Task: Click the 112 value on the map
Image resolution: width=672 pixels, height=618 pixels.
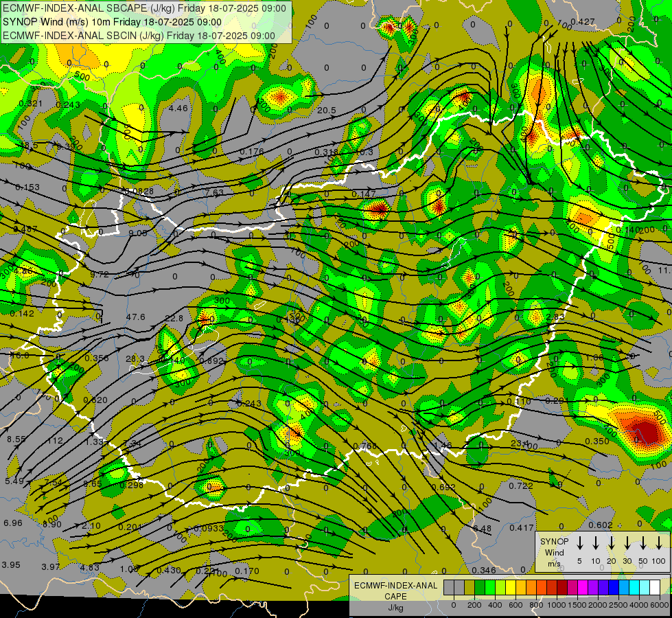Action: click(x=56, y=440)
